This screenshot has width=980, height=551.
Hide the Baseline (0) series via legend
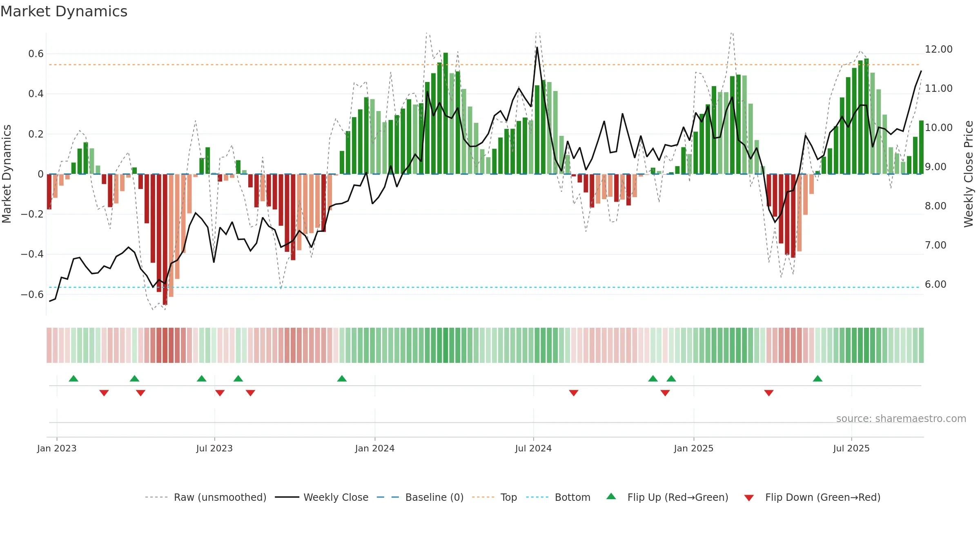coord(420,497)
